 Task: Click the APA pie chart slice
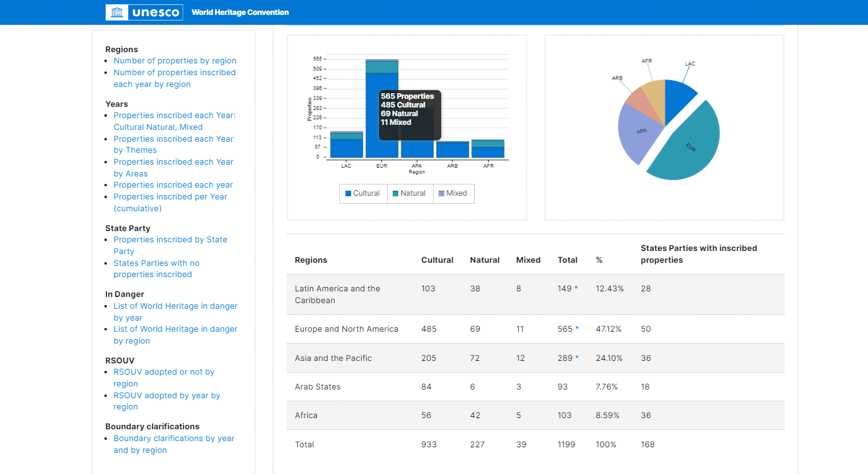pos(641,132)
